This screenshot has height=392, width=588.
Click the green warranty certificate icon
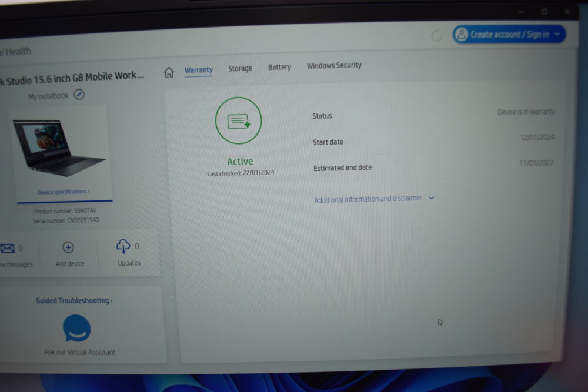(239, 120)
